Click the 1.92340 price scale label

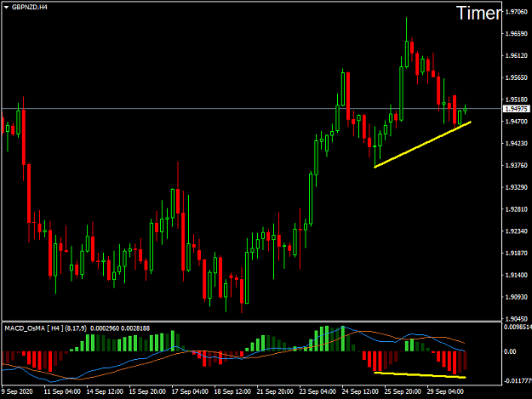coord(517,231)
